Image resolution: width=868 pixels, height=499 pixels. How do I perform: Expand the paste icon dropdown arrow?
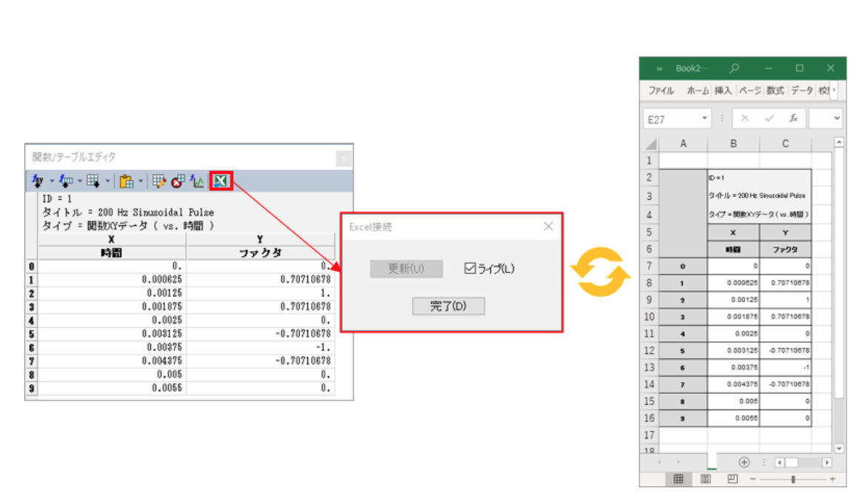click(141, 181)
